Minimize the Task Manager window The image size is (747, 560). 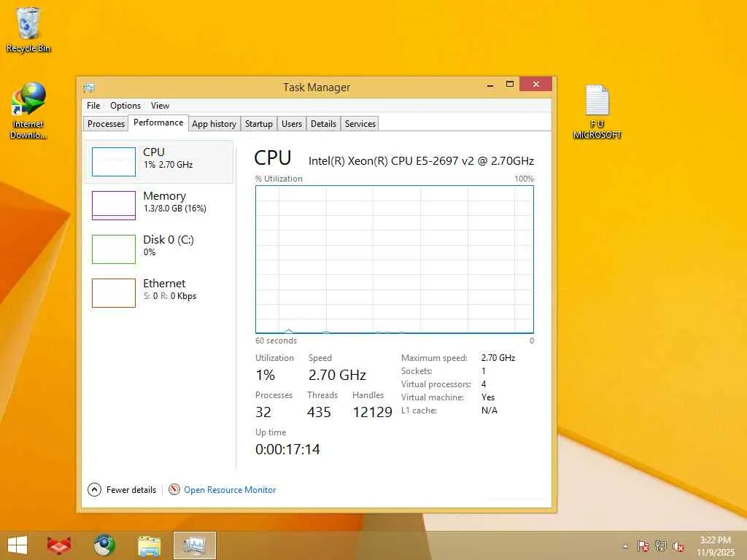coord(489,85)
